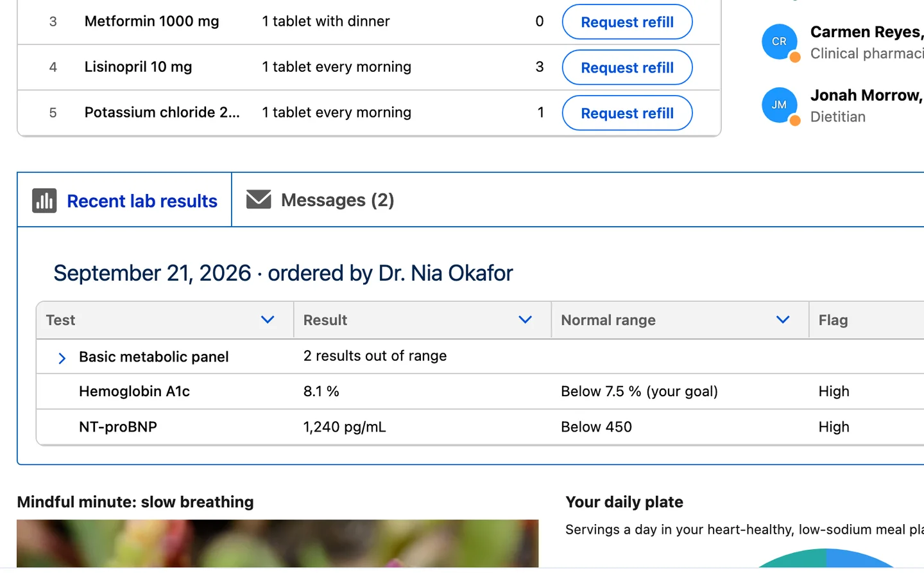Request refill for Lisinopril 10 mg

(627, 67)
